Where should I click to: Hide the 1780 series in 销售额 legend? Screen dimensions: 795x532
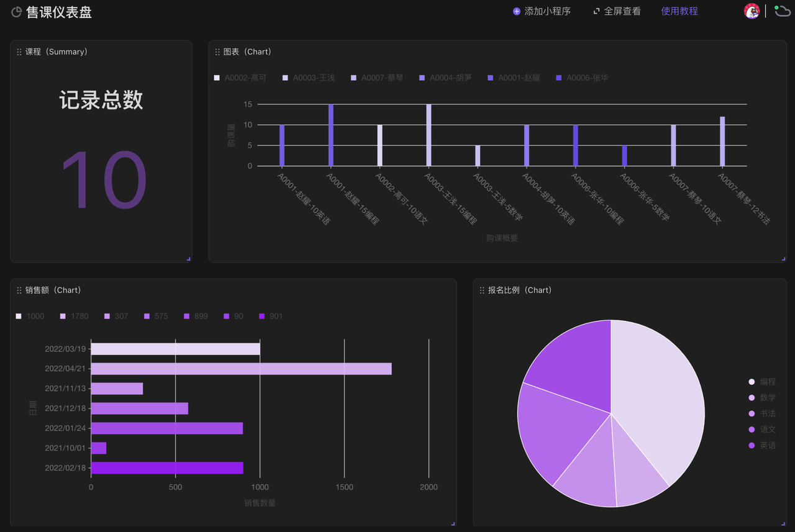tap(73, 316)
